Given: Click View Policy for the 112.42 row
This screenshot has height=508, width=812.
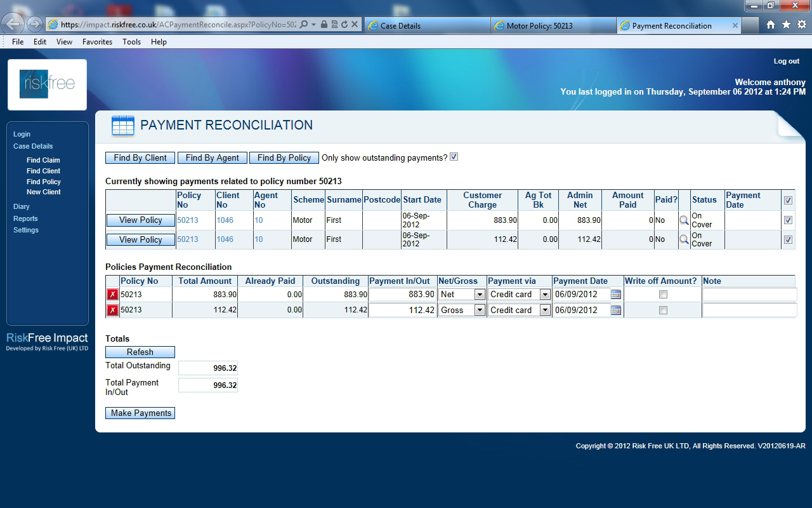Looking at the screenshot, I should 140,240.
